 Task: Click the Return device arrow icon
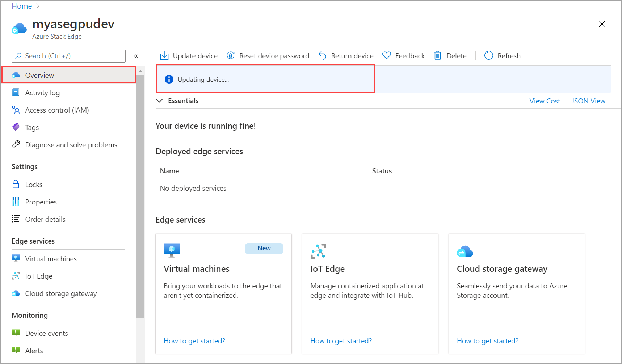coord(322,55)
